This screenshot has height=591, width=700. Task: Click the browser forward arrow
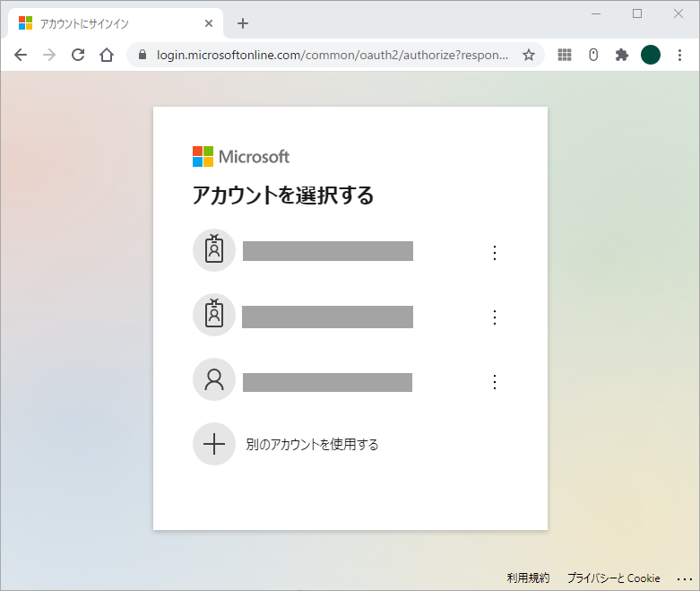coord(49,55)
